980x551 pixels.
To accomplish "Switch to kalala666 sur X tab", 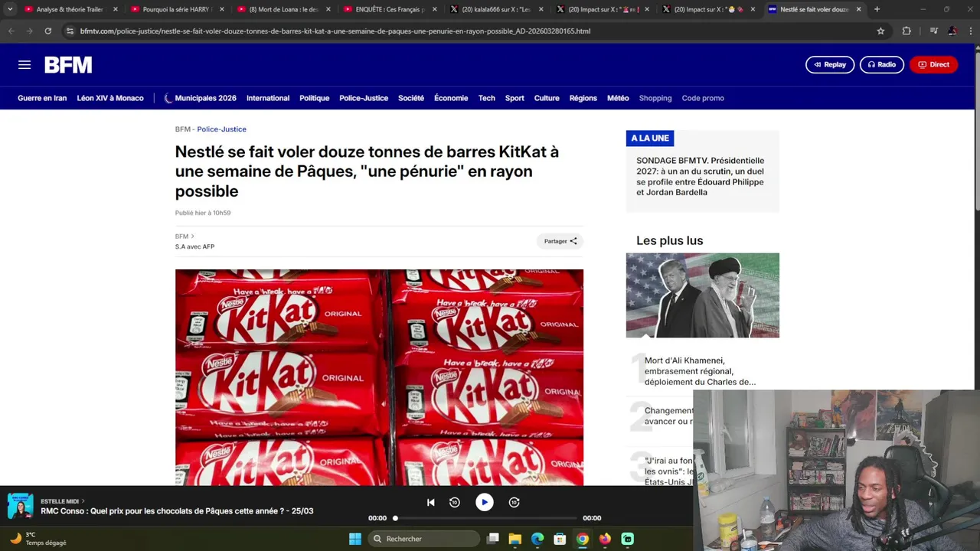I will tap(496, 9).
